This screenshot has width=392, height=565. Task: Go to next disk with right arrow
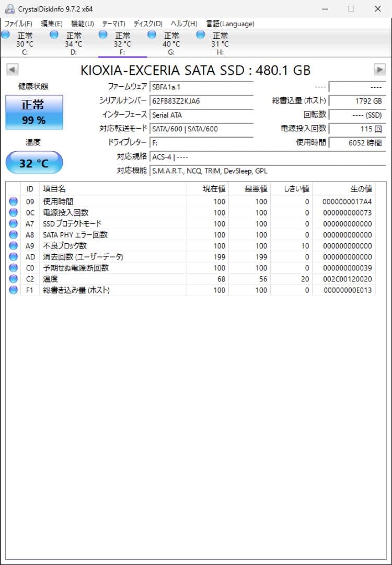point(379,70)
